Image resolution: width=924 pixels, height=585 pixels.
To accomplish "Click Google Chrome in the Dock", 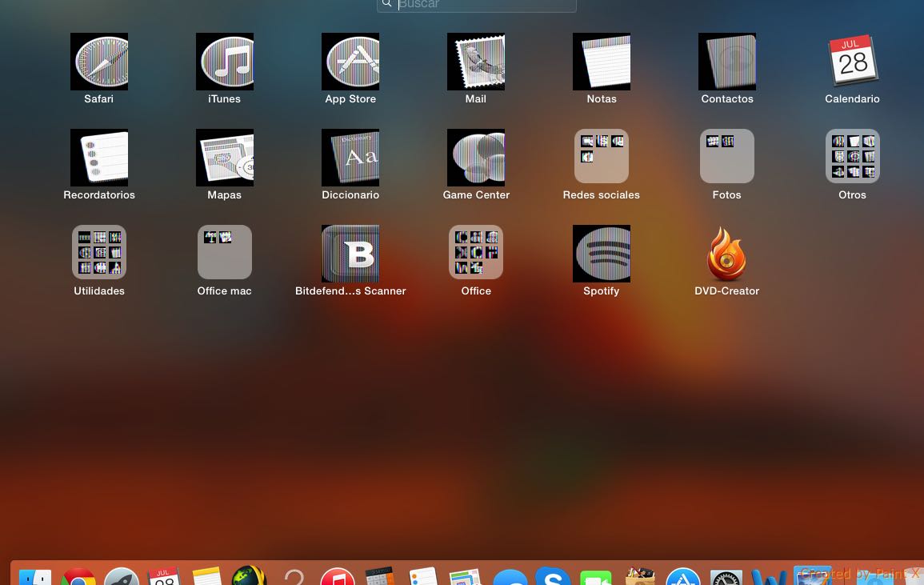I will [78, 576].
